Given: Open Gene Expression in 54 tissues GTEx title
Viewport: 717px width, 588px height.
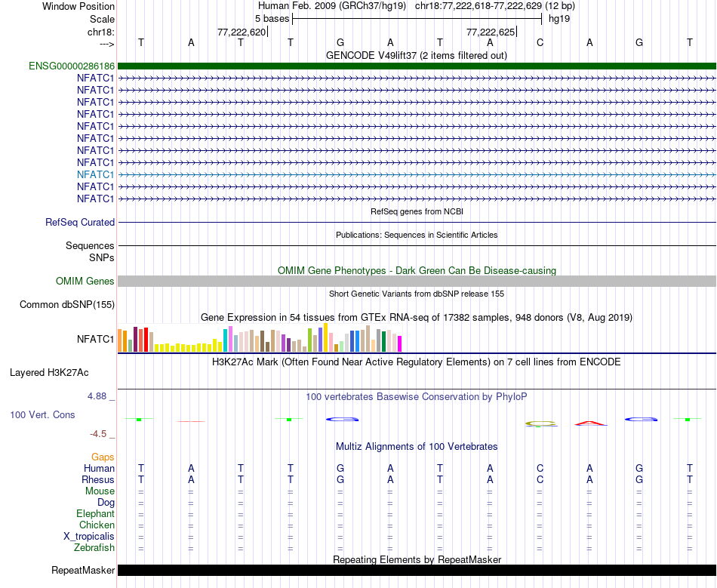Looking at the screenshot, I should (417, 317).
